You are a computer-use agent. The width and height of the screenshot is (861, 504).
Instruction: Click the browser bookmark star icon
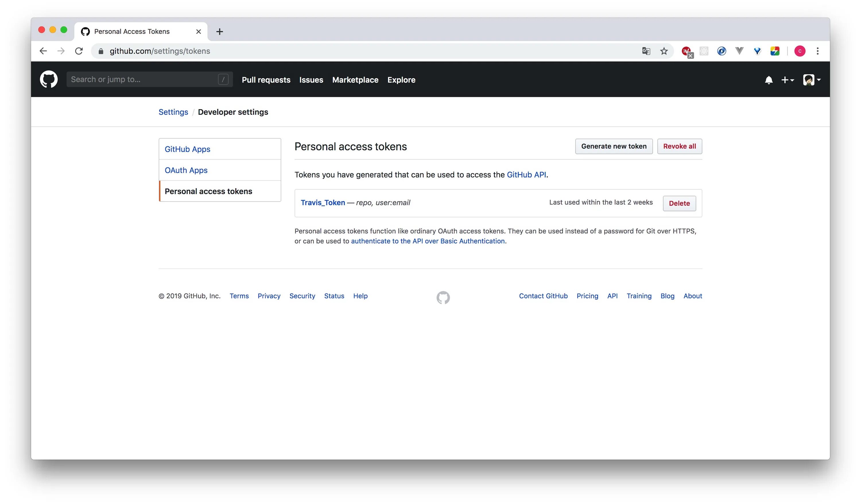[x=665, y=50]
